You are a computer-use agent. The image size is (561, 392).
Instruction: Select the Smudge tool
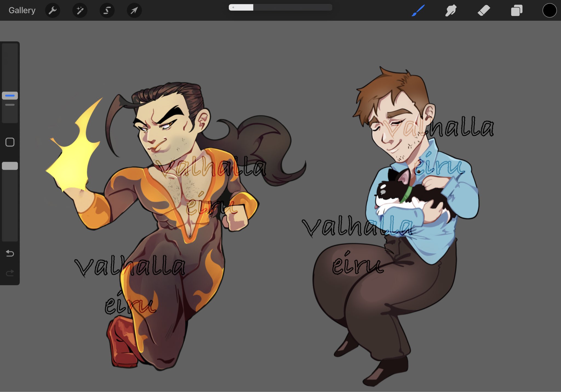click(x=451, y=10)
